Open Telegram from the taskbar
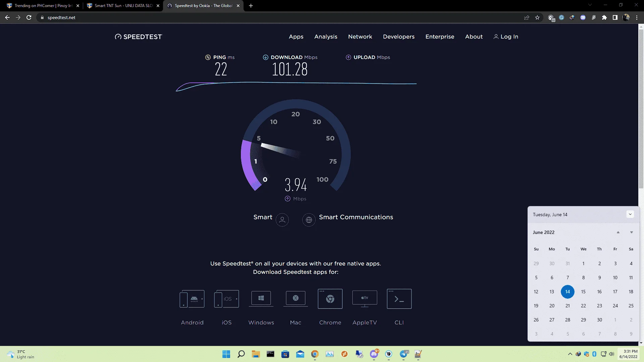This screenshot has height=362, width=644. click(x=404, y=354)
